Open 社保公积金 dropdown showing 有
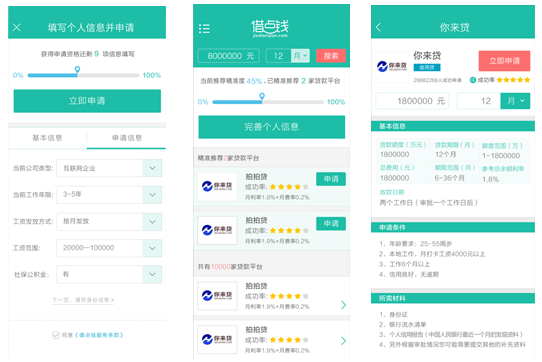Viewport: 542px width, 362px height. click(x=109, y=274)
